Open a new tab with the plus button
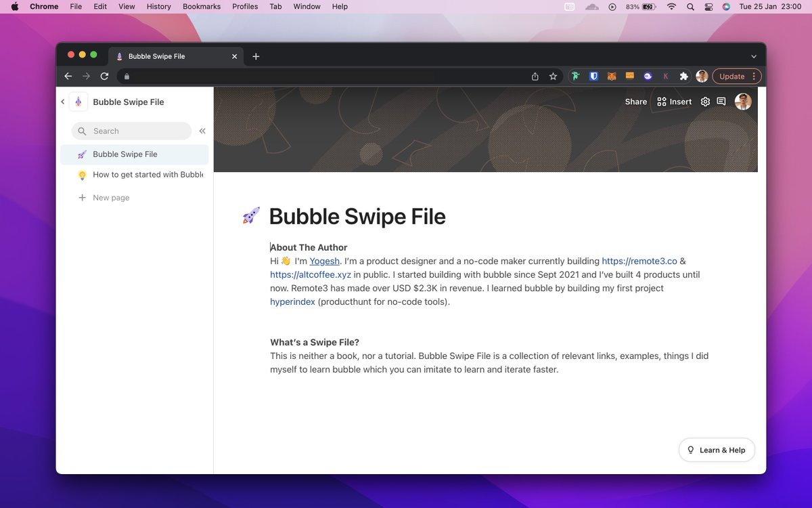812x508 pixels. click(x=256, y=56)
